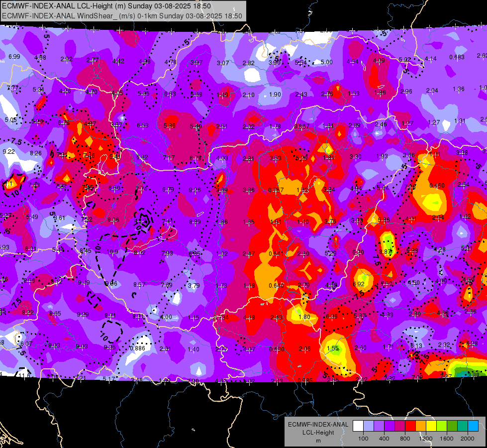Click the wind shear value 8.65

coord(55,314)
